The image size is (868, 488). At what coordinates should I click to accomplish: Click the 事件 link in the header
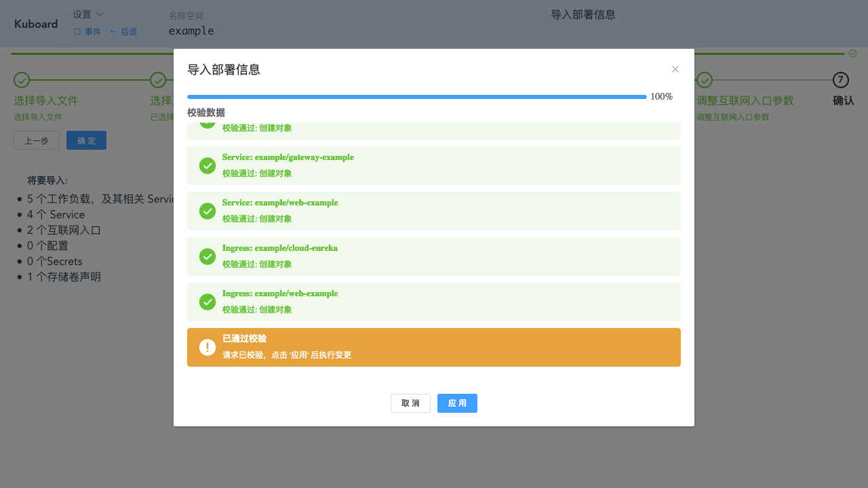click(x=92, y=31)
